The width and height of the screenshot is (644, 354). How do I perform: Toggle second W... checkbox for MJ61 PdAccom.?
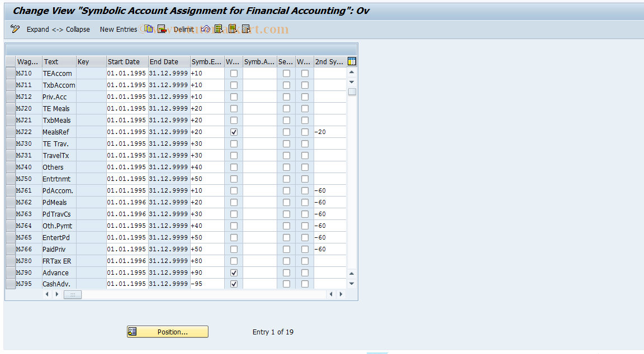click(x=305, y=191)
